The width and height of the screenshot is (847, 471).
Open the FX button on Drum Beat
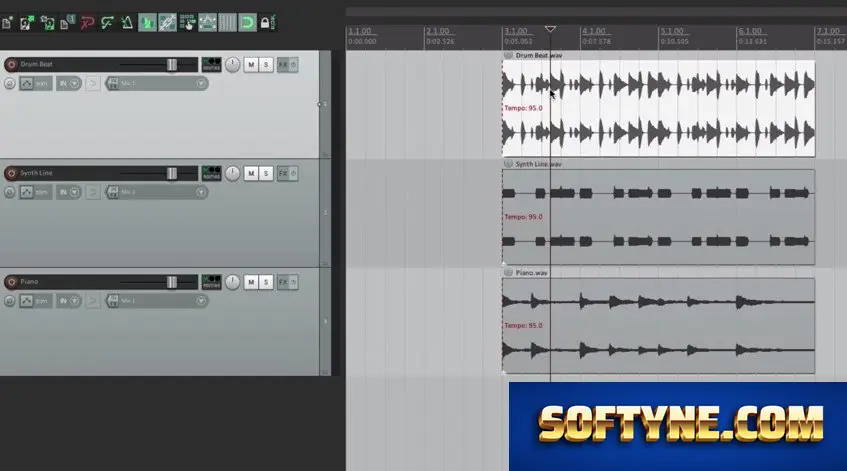pyautogui.click(x=283, y=64)
